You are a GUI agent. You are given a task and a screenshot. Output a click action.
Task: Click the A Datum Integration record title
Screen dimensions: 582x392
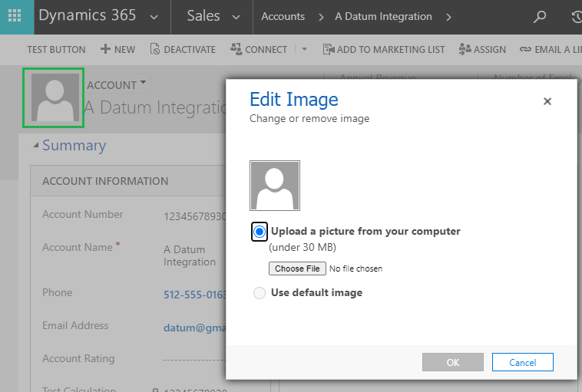155,107
